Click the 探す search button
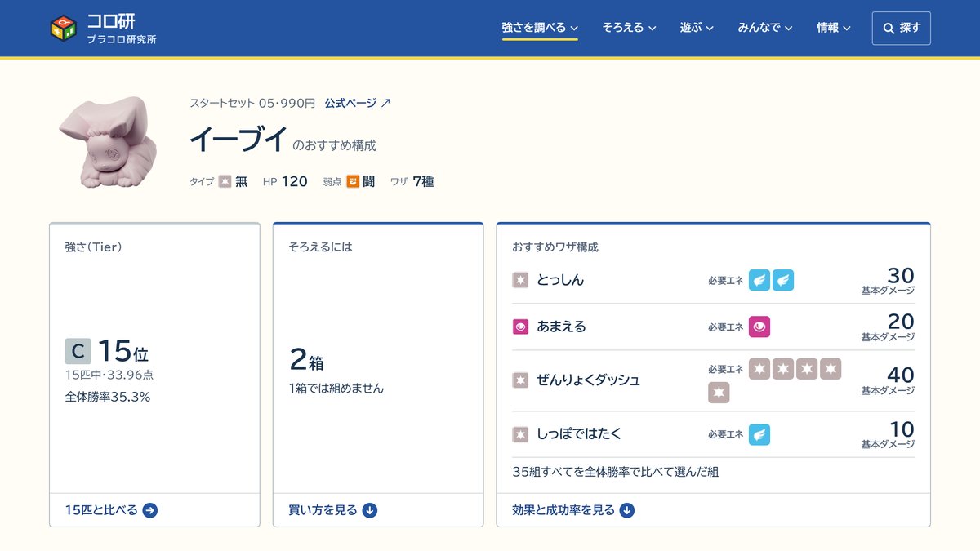Screen dimensions: 980x551 [902, 28]
